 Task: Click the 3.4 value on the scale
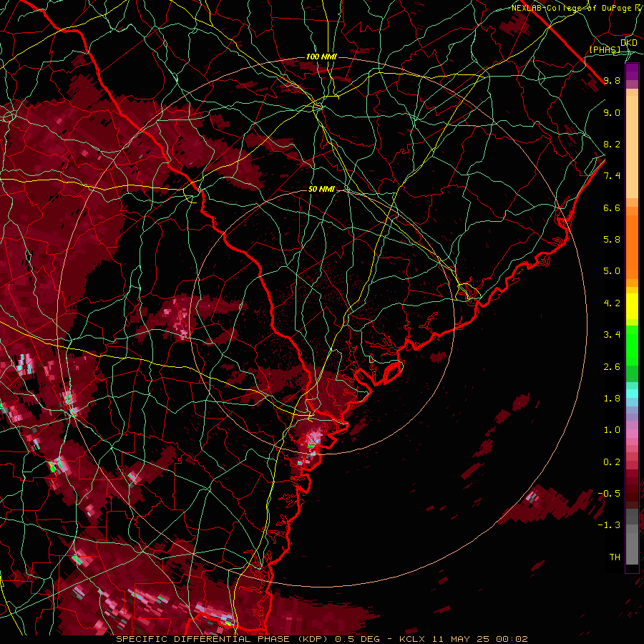[x=612, y=335]
